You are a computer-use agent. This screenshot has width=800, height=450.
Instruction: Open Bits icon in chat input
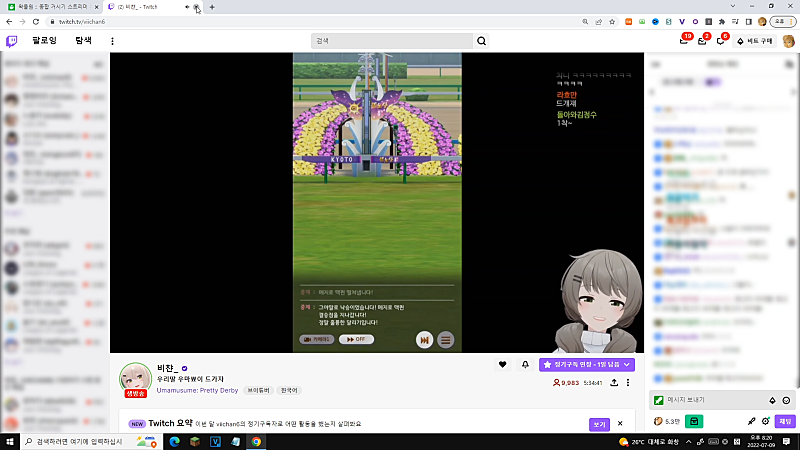772,401
